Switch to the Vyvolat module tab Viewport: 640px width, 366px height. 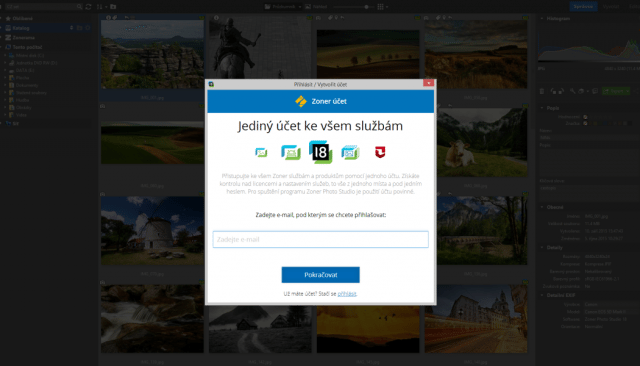tap(611, 7)
